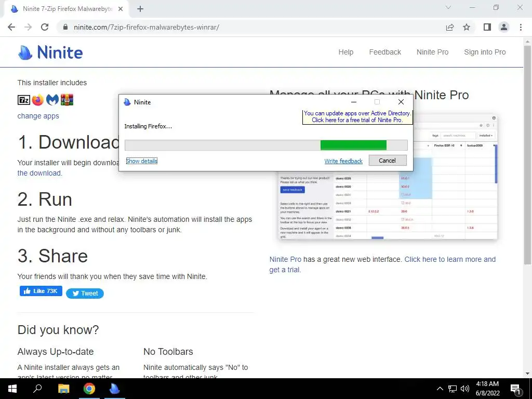Expand Chrome tab search chevron
This screenshot has height=399, width=532.
[x=448, y=7]
